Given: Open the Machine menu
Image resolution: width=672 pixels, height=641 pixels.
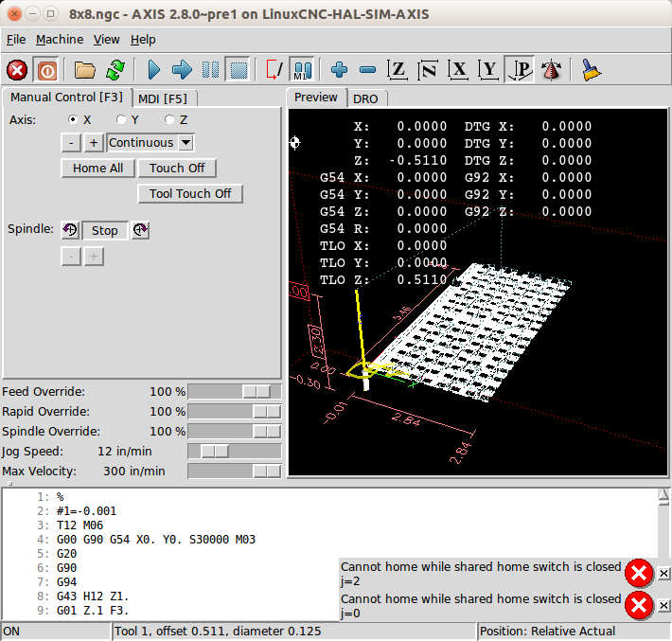Looking at the screenshot, I should [x=60, y=40].
